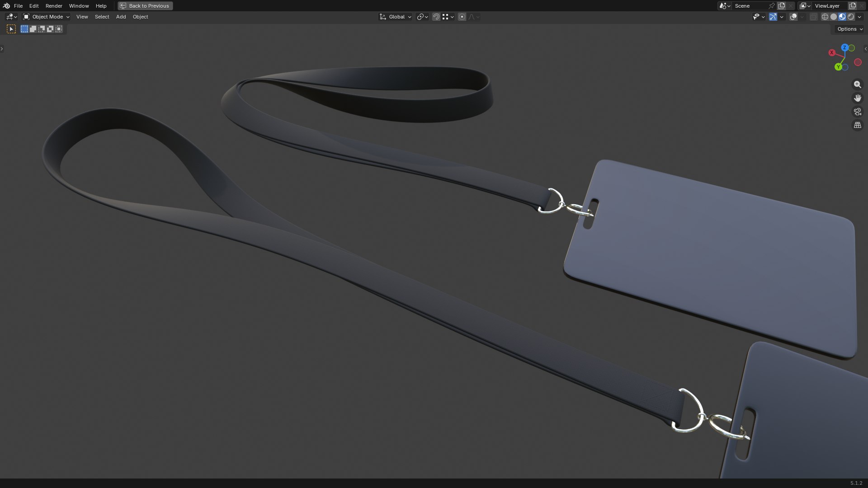Create a new scene with copy icon
Image resolution: width=868 pixels, height=488 pixels.
782,6
